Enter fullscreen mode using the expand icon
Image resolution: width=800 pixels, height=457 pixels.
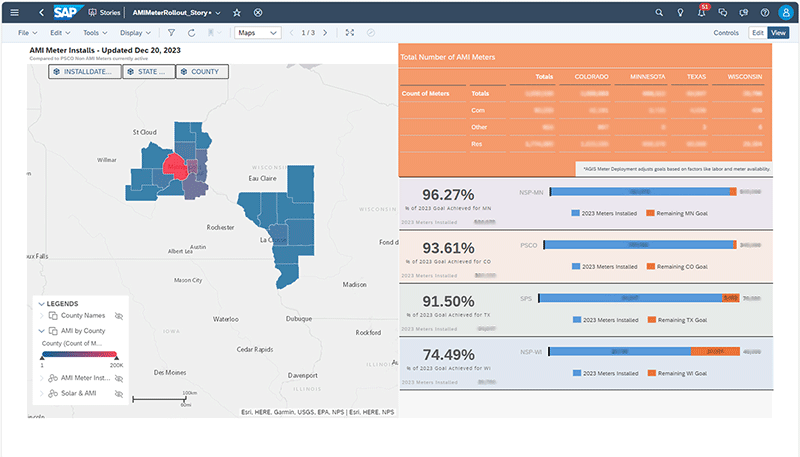(x=349, y=33)
